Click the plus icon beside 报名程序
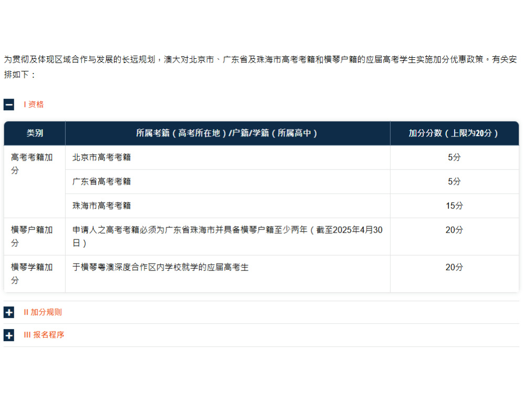The image size is (525, 420). tap(9, 335)
